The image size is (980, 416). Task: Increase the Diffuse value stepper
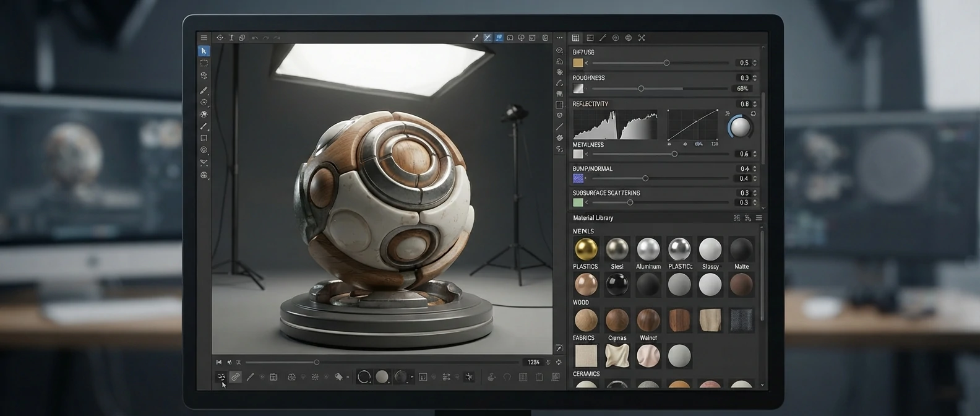[755, 61]
